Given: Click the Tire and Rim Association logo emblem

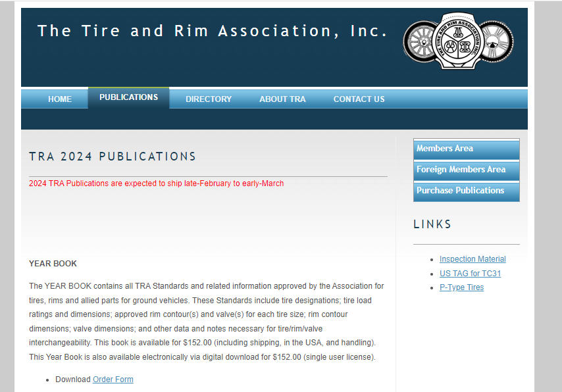Looking at the screenshot, I should 459,45.
